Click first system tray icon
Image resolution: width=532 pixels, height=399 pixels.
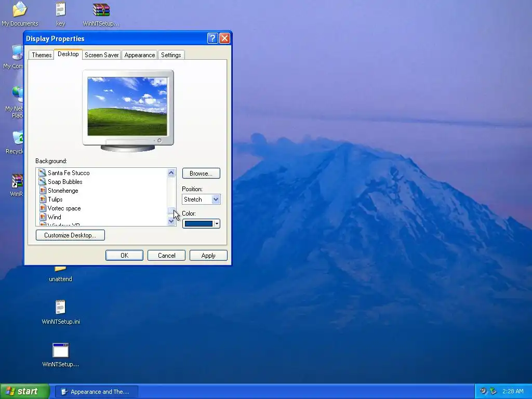point(483,391)
